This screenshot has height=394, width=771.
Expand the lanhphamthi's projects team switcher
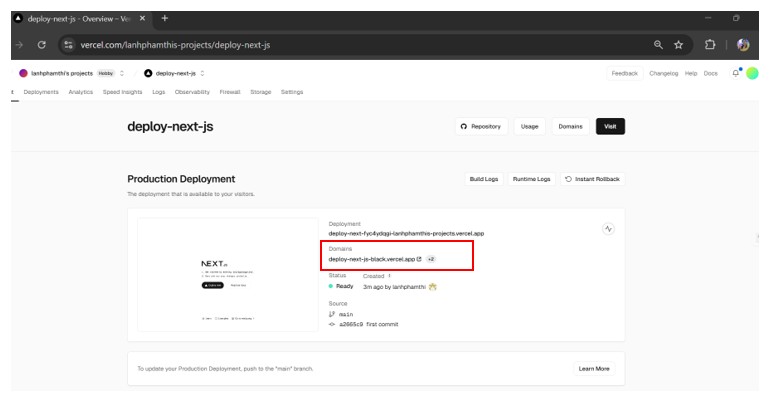[121, 73]
